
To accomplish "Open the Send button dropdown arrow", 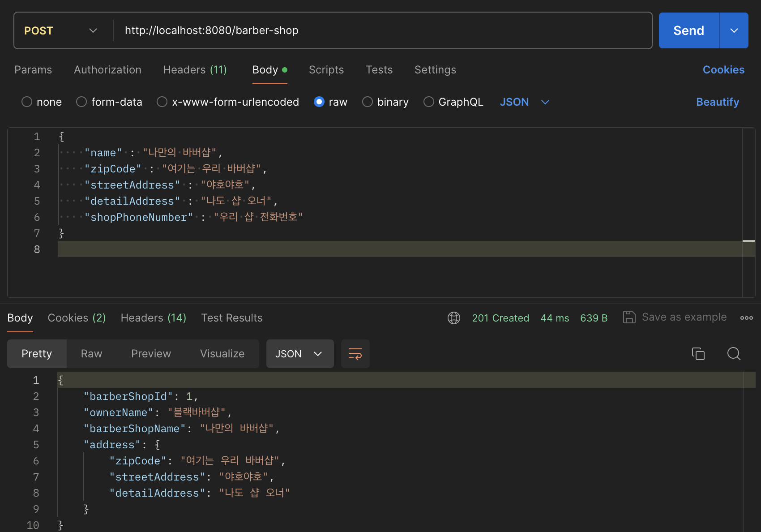I will (734, 30).
